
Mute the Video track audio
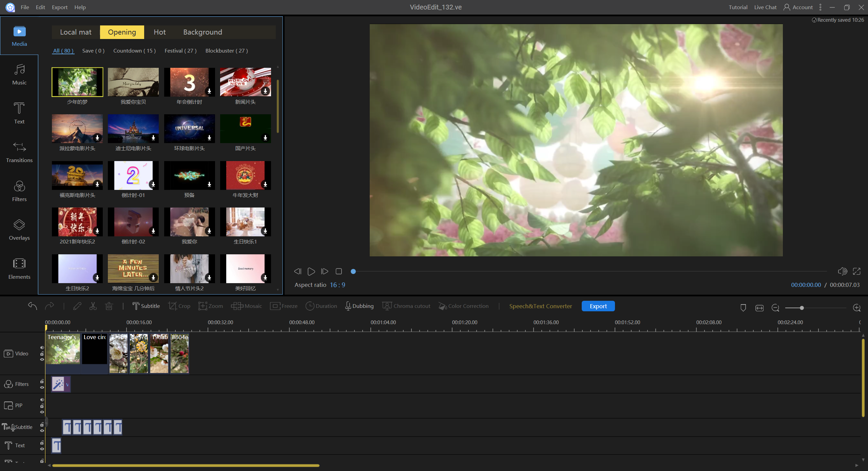(x=42, y=348)
